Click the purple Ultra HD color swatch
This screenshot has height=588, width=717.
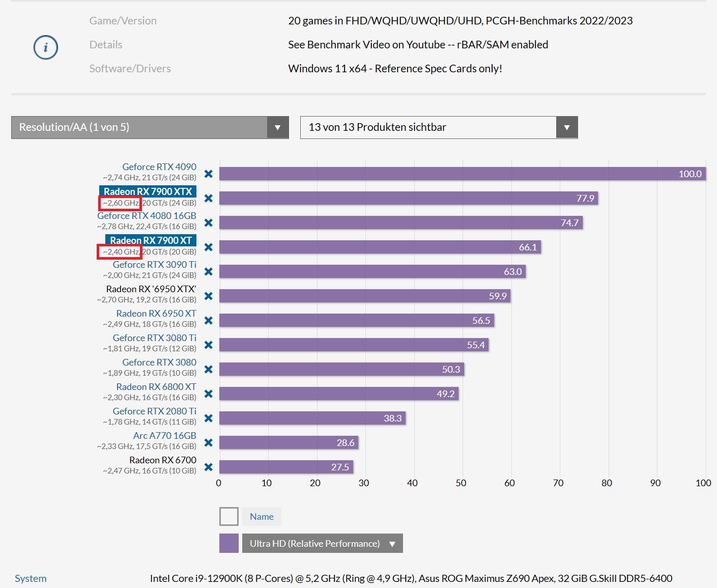229,543
